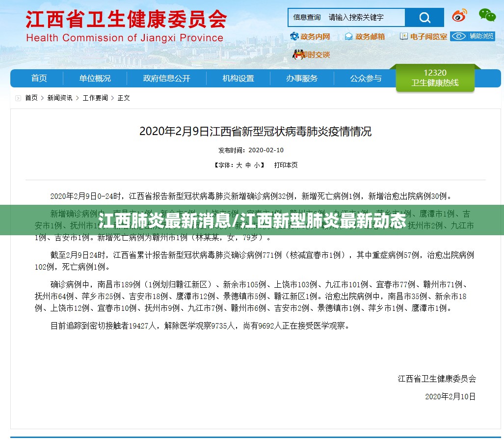Viewport: 504px width, 440px height.
Task: Click the signature 江西省卫生健康委员会 at article end
Action: point(436,379)
